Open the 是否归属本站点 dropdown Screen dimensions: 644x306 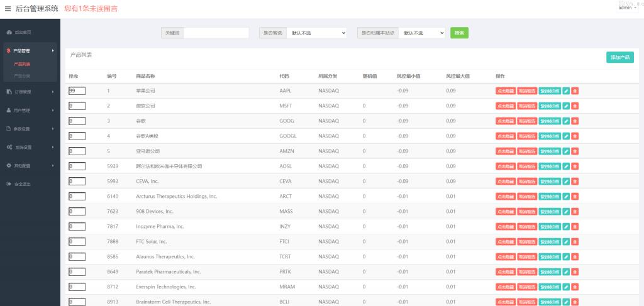pyautogui.click(x=421, y=33)
